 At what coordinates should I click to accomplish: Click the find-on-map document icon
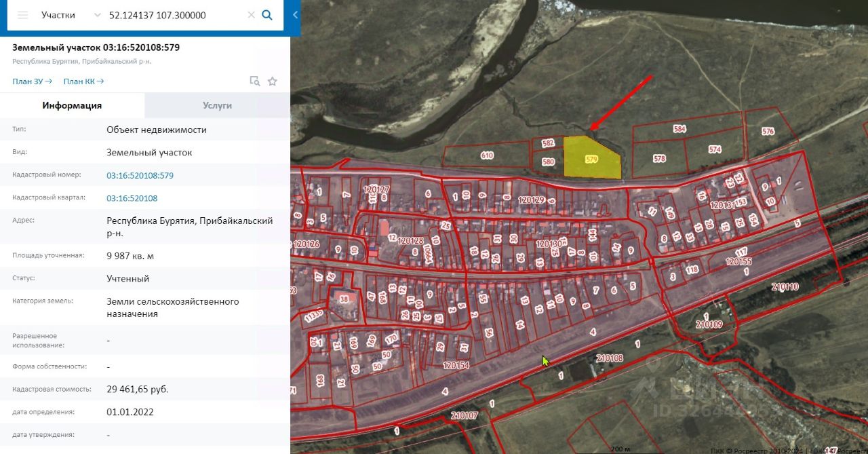pyautogui.click(x=255, y=81)
